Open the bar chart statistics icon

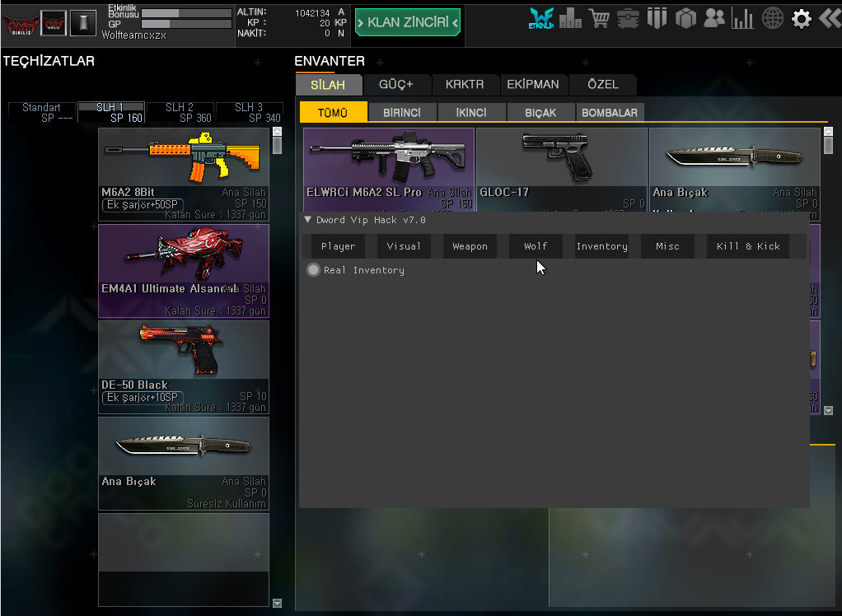tap(742, 19)
